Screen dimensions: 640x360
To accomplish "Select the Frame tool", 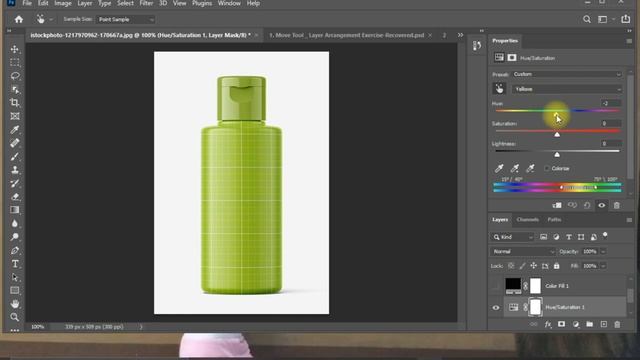I will (15, 116).
